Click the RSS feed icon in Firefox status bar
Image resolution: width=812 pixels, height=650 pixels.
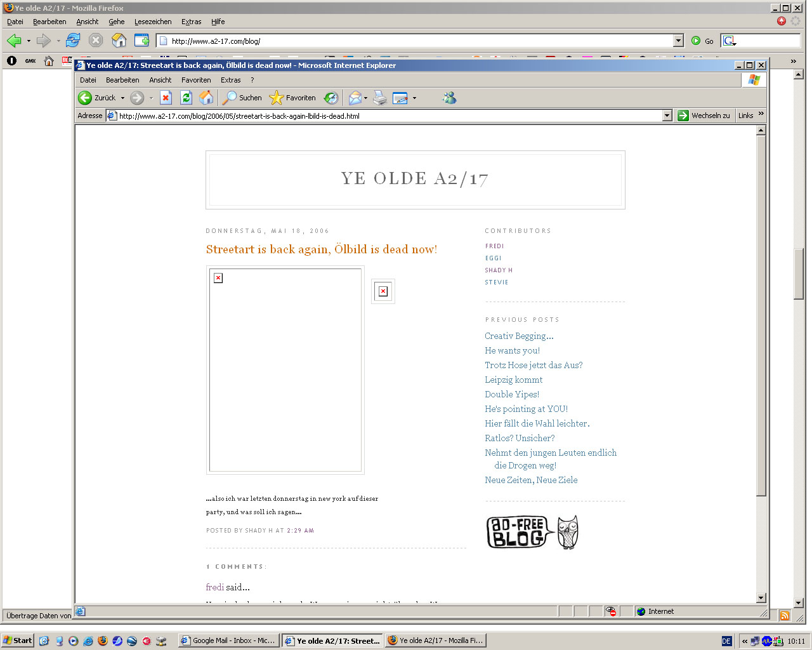[785, 616]
